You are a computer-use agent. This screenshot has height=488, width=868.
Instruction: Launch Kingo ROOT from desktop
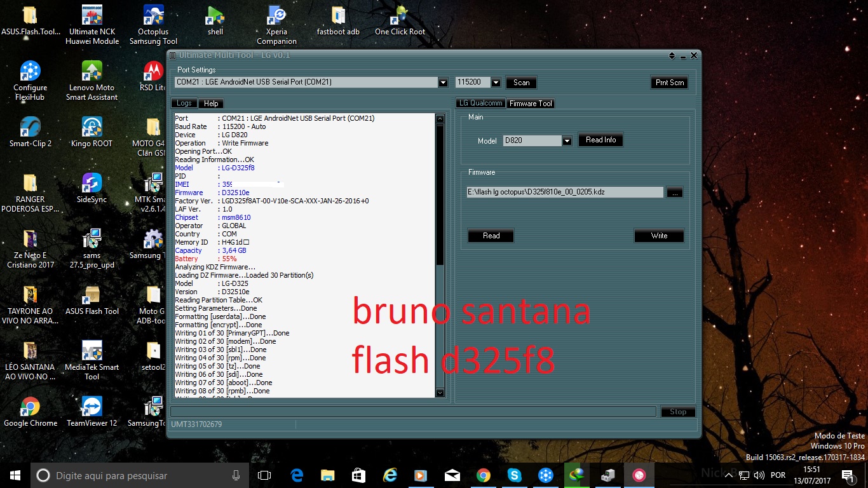[92, 132]
